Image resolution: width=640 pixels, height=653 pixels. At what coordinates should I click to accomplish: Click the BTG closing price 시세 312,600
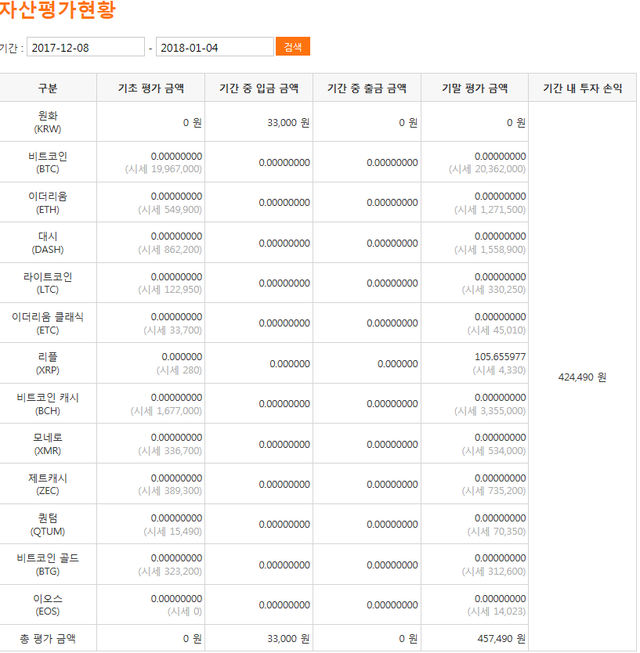pyautogui.click(x=493, y=571)
